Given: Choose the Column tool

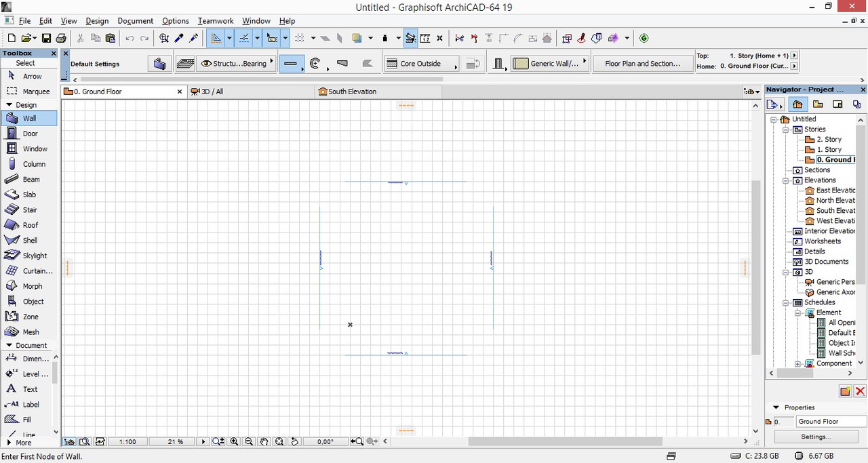Looking at the screenshot, I should tap(29, 164).
